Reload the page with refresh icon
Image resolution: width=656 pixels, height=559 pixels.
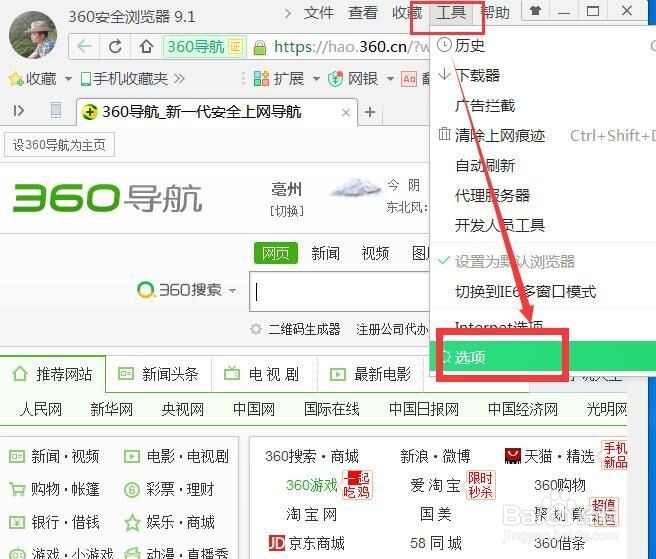click(115, 46)
